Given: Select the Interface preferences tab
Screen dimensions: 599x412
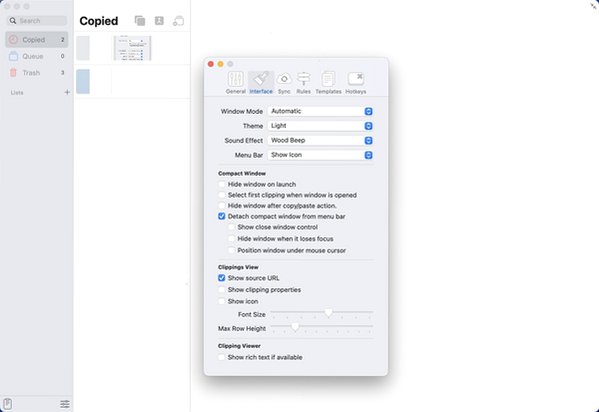Looking at the screenshot, I should click(261, 83).
